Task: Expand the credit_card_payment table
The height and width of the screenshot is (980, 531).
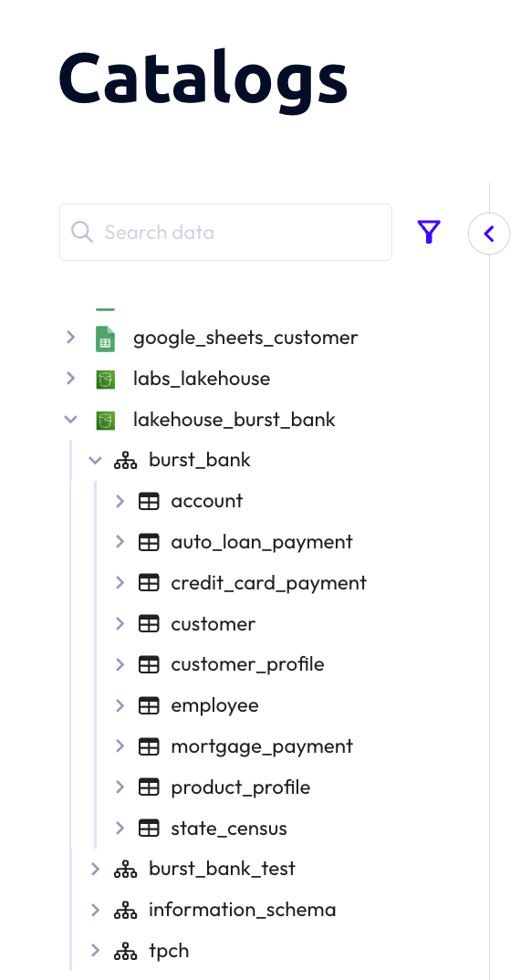Action: click(x=120, y=582)
